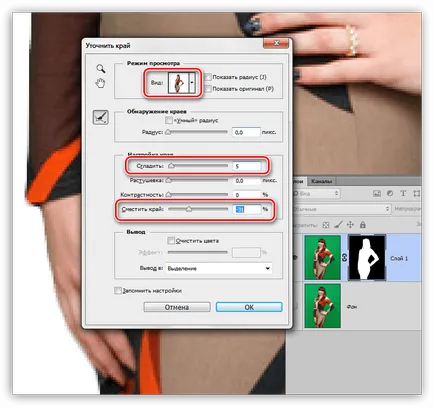Select the Фон layer thumbnail

tap(323, 306)
